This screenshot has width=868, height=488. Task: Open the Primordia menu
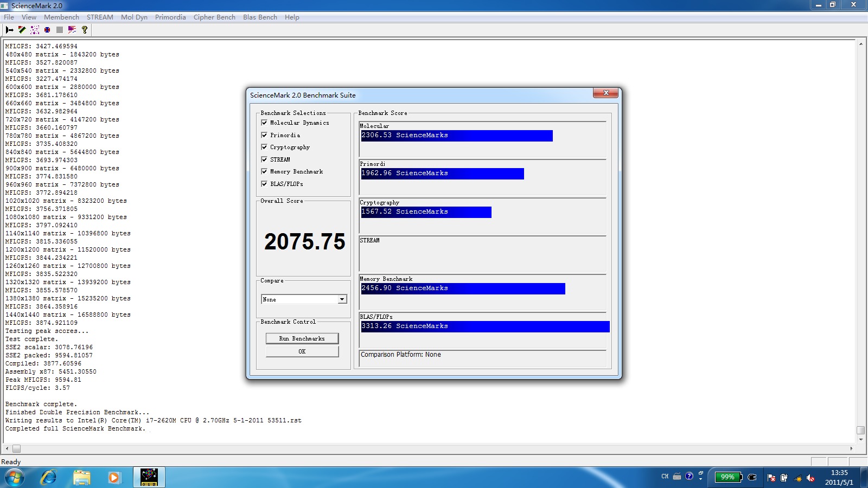170,17
